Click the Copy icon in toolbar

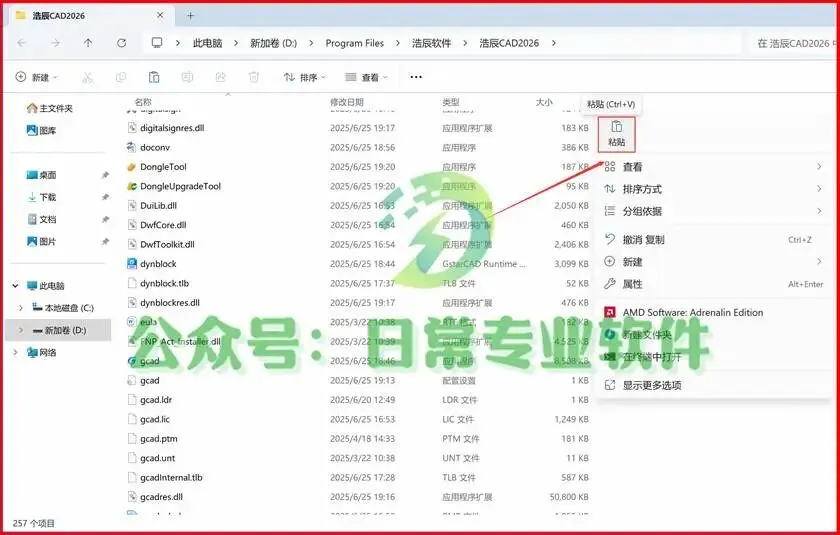[x=121, y=78]
